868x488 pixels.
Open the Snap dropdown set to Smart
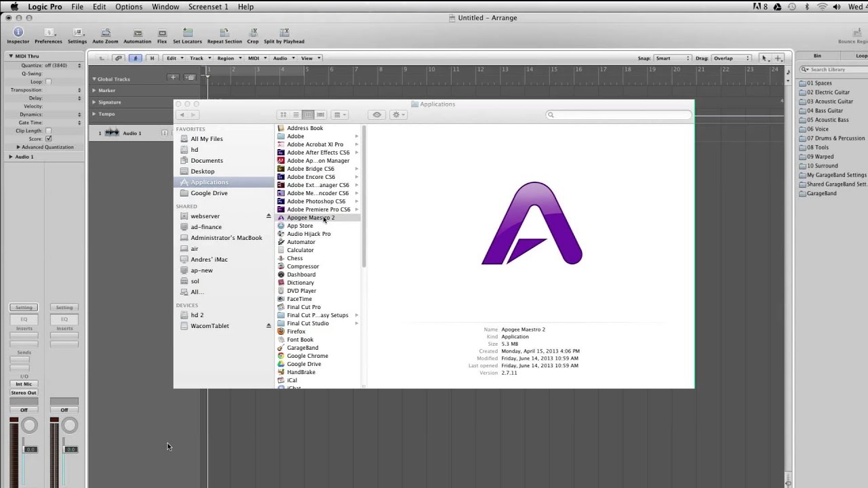point(672,58)
